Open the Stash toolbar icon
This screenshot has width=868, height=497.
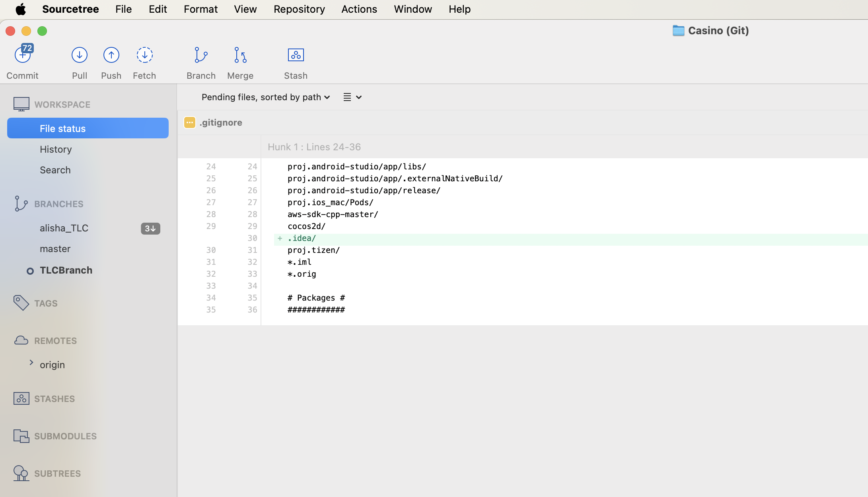(296, 55)
